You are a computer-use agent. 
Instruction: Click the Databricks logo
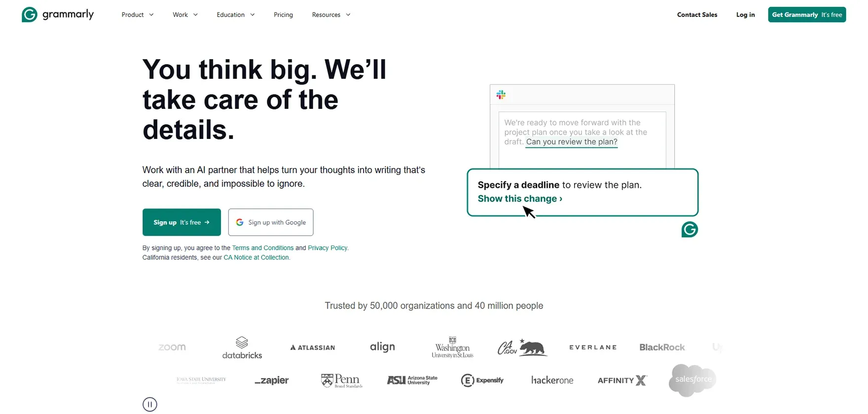[242, 347]
